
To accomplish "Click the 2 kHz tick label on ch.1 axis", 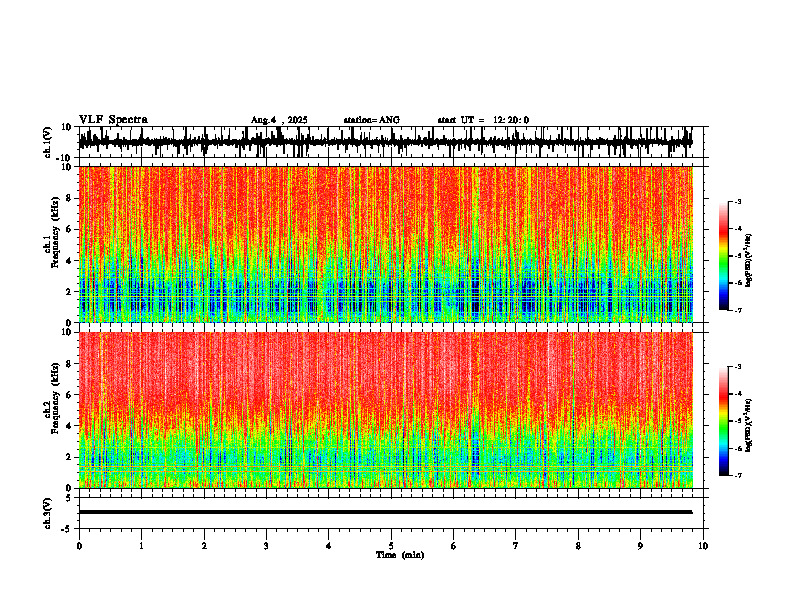I will point(70,292).
